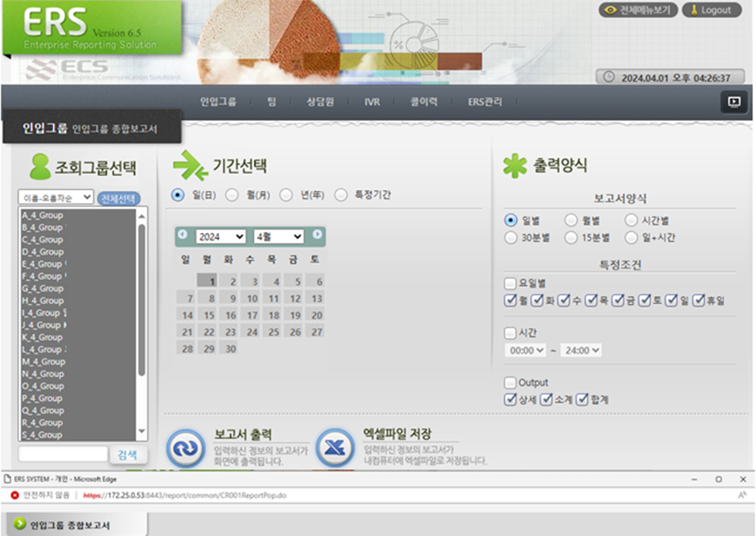Click the read aloud icon in address bar
Image resolution: width=756 pixels, height=536 pixels.
click(742, 496)
